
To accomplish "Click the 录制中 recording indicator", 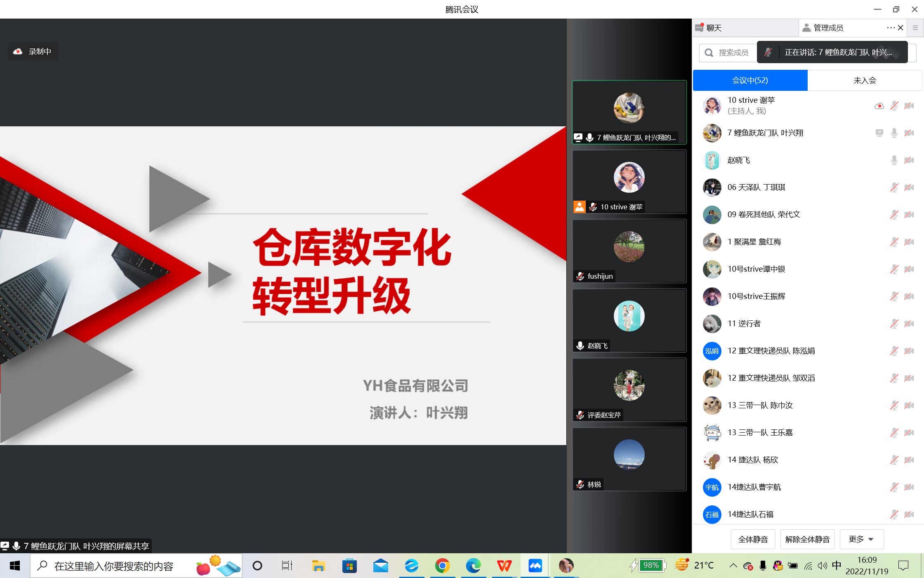I will 33,52.
